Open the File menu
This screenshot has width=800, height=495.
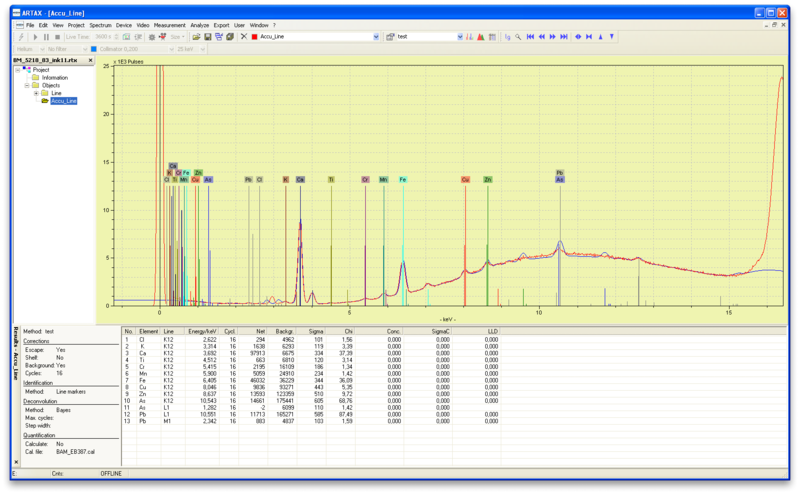point(30,25)
